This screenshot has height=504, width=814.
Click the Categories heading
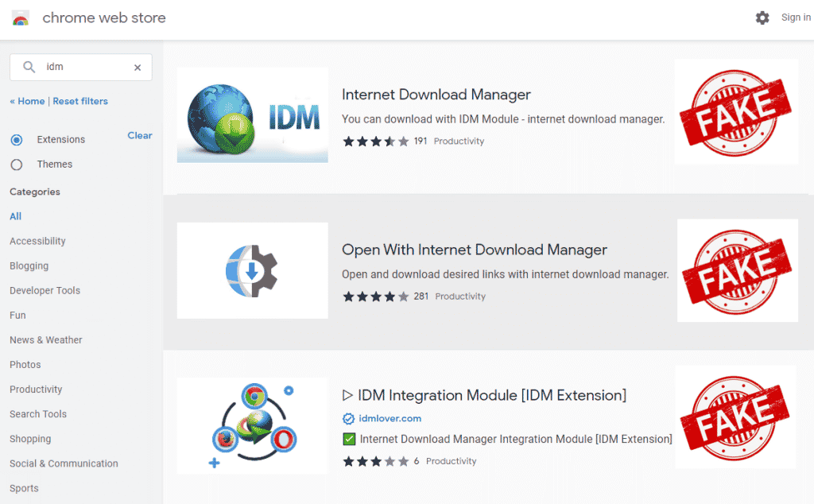tap(35, 192)
